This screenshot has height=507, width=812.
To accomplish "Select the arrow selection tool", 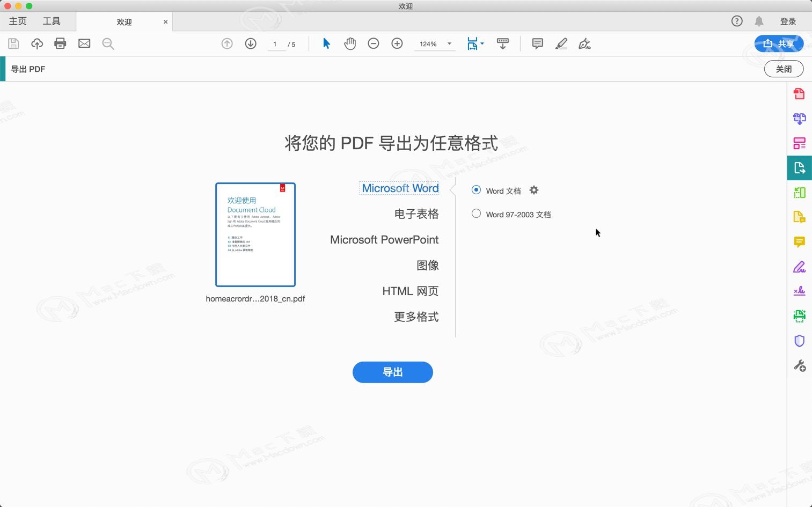I will (x=326, y=43).
